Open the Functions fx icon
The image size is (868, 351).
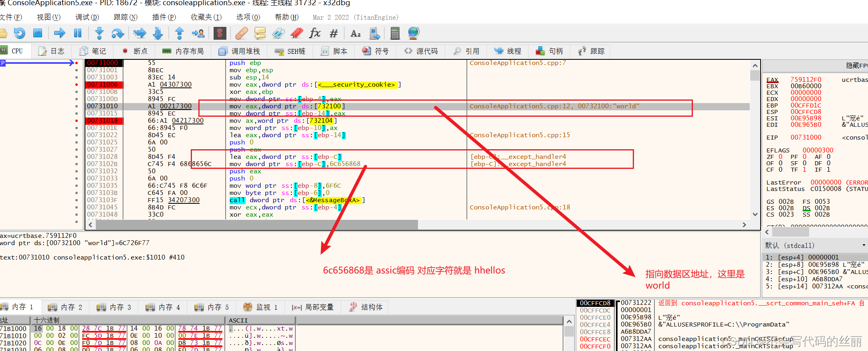coord(315,33)
